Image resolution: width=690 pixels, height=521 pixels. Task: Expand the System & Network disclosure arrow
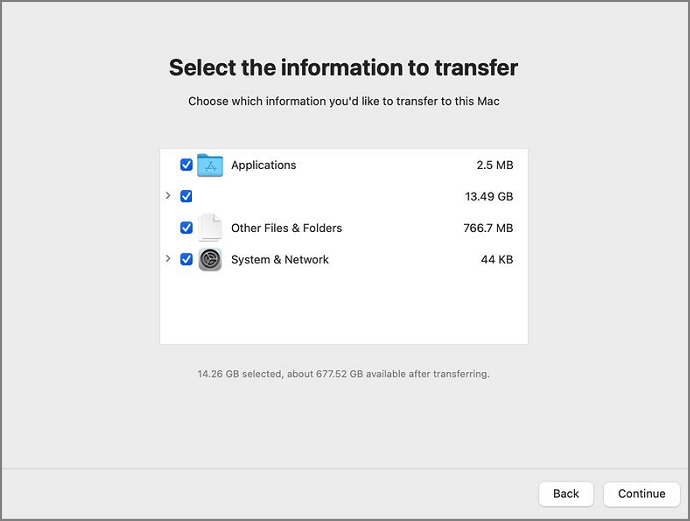168,259
